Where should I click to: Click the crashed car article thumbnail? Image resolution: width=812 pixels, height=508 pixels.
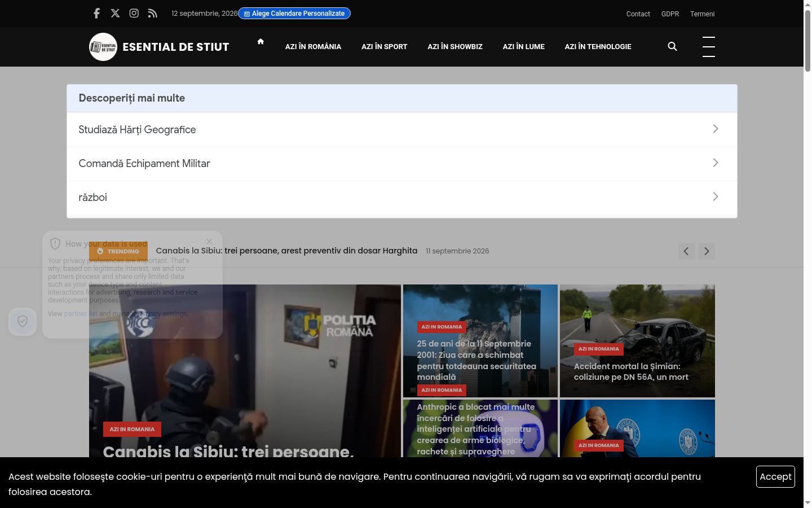[x=637, y=341]
